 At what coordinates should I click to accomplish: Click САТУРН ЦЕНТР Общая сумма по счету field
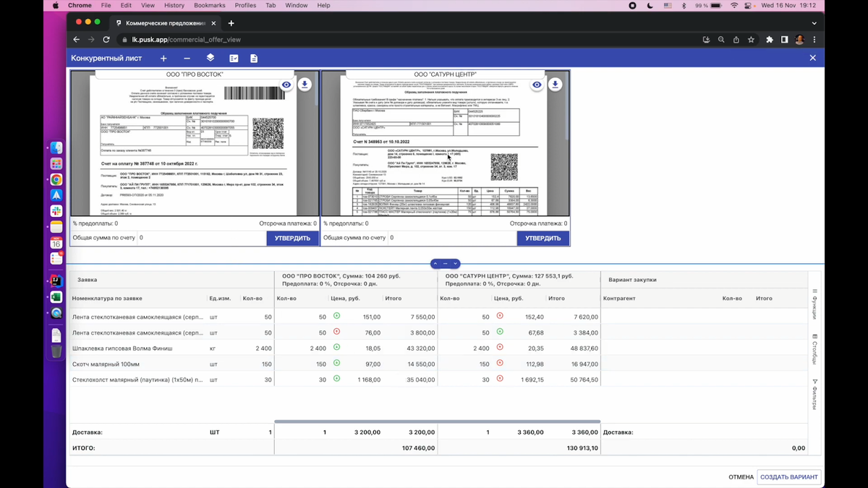(451, 238)
